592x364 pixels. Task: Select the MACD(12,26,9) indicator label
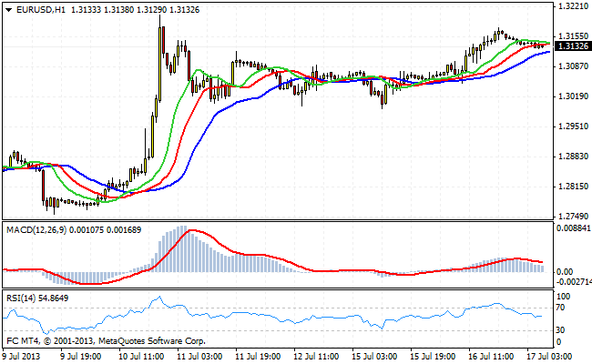pyautogui.click(x=36, y=229)
